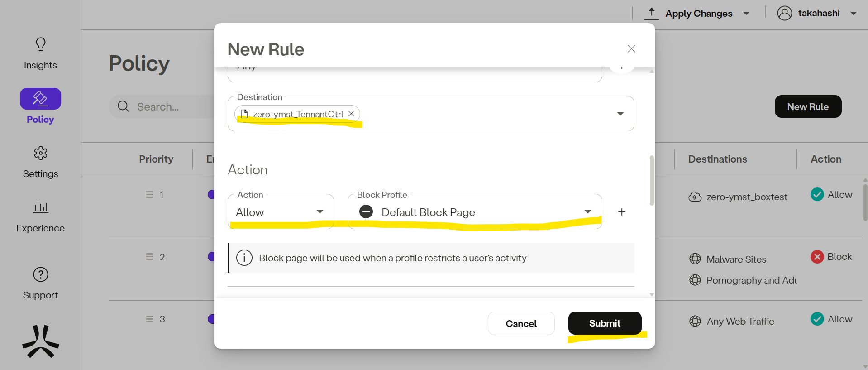Screen dimensions: 868x370
Task: Expand the Apply Changes menu arrow
Action: coord(746,14)
